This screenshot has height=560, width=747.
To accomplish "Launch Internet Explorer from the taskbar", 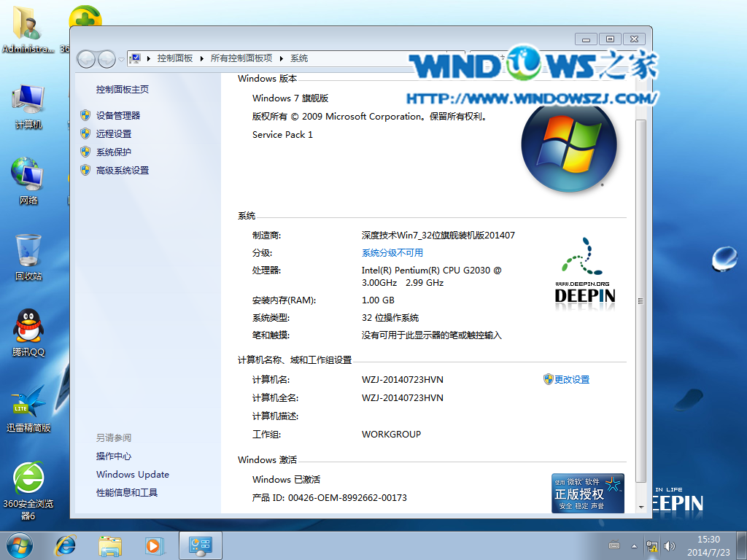I will point(65,545).
